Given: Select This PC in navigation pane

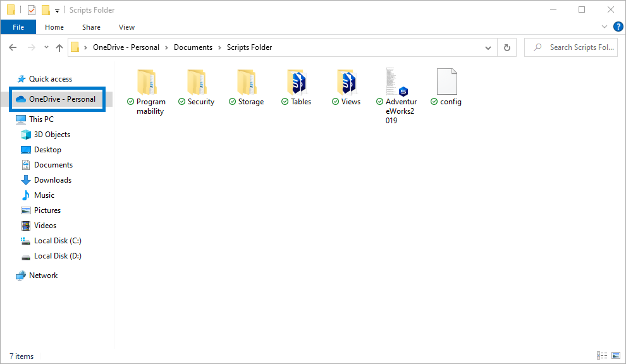Looking at the screenshot, I should click(41, 119).
